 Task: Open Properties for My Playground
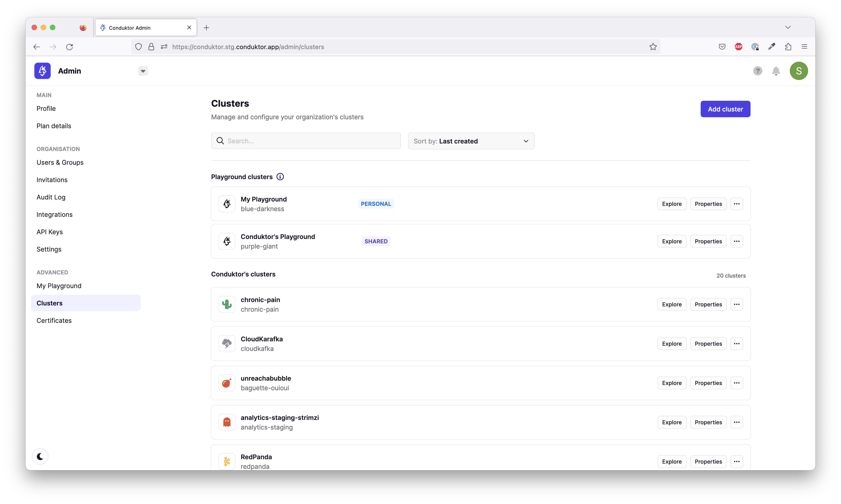[x=708, y=204]
